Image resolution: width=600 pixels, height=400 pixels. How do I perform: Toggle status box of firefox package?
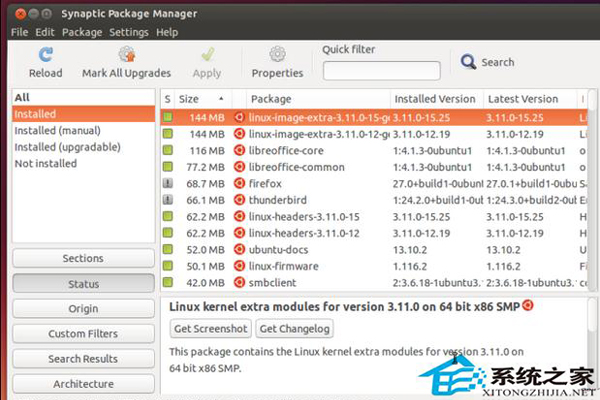[168, 183]
